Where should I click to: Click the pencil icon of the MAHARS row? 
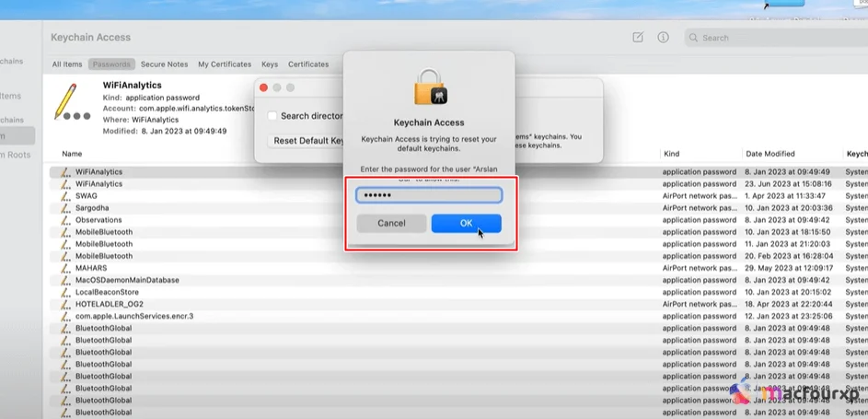pos(66,268)
